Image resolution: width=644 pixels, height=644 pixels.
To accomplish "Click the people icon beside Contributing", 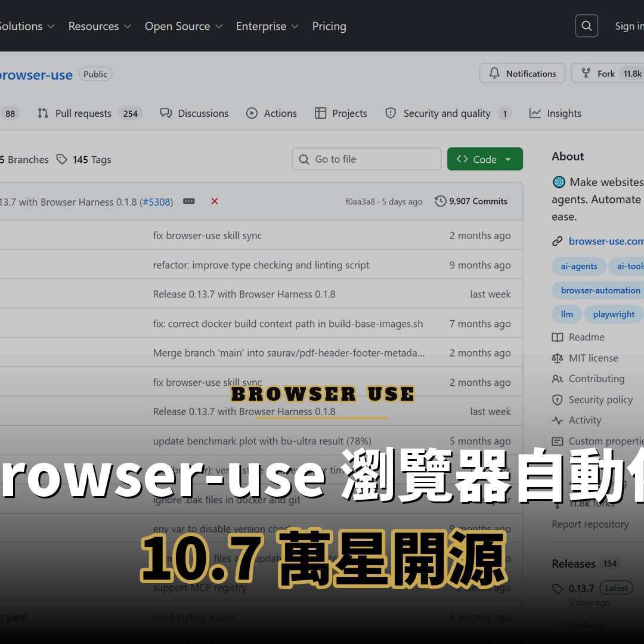I will [558, 379].
